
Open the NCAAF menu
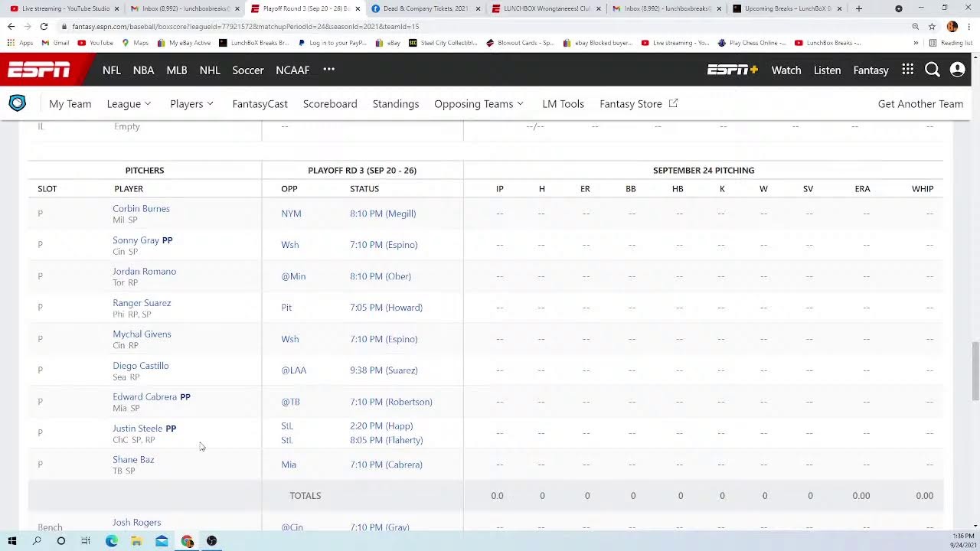pos(292,70)
